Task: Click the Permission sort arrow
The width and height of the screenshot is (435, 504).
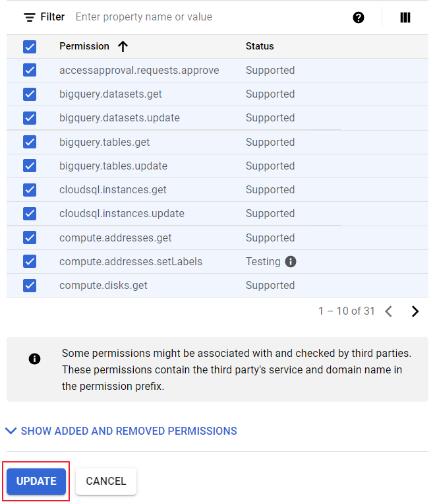Action: click(123, 46)
